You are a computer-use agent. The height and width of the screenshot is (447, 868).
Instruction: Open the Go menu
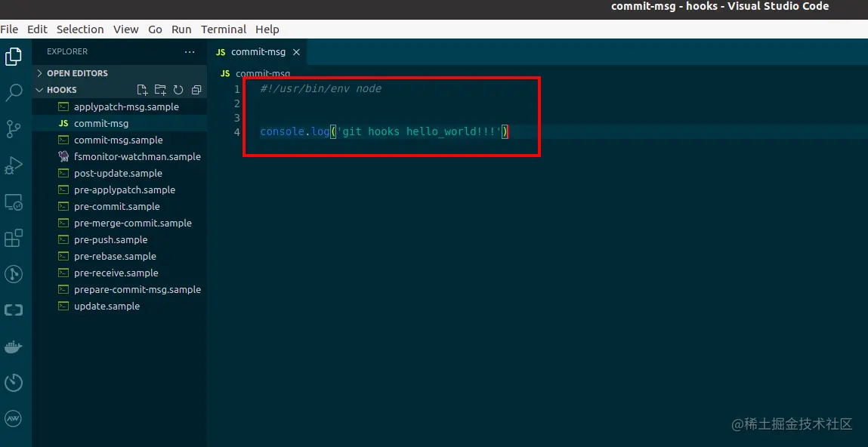tap(155, 29)
